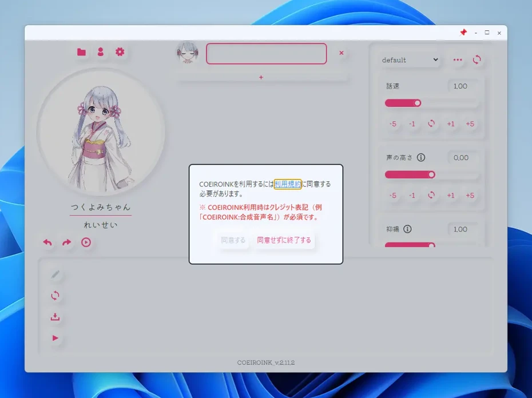Click +5 under the 声の高さ slider

[x=470, y=196]
